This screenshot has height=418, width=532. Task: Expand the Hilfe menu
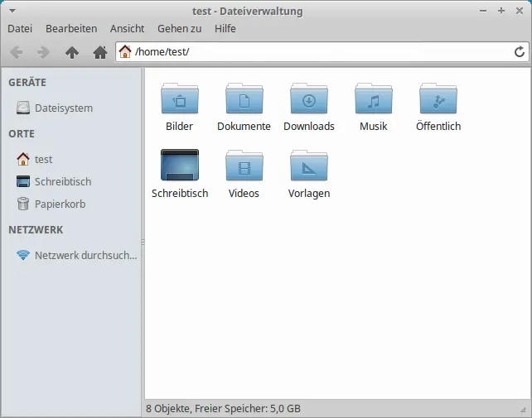click(225, 28)
